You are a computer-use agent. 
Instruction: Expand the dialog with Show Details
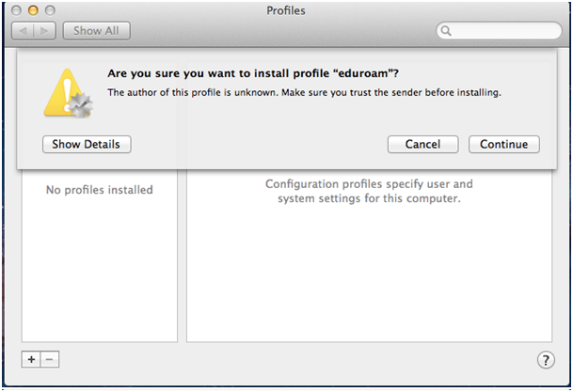[87, 144]
